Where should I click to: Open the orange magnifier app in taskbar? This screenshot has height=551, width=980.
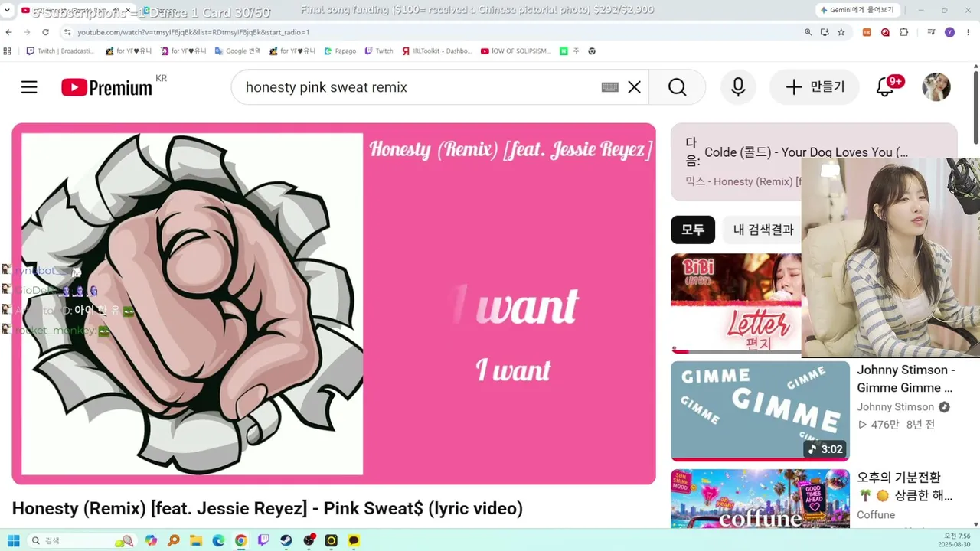pos(174,540)
